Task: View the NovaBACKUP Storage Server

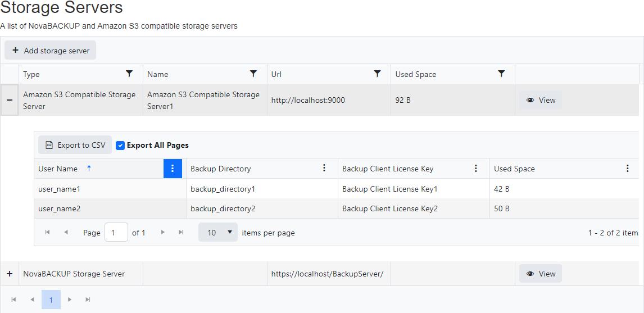Action: (x=541, y=274)
